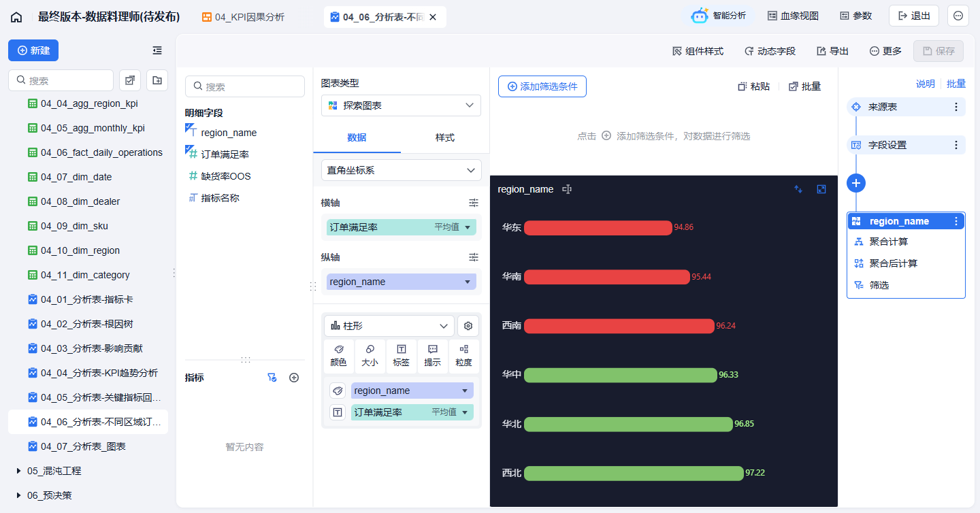Open the 大小 mark property
This screenshot has height=513, width=980.
point(370,356)
